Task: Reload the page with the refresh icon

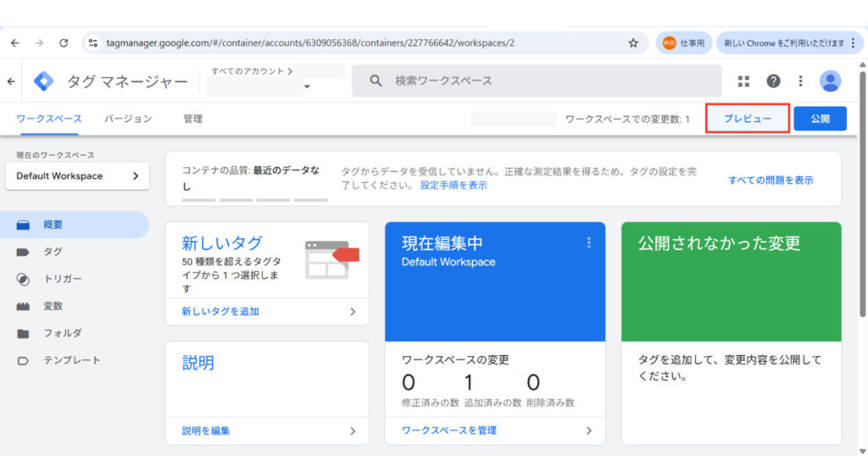Action: coord(64,42)
